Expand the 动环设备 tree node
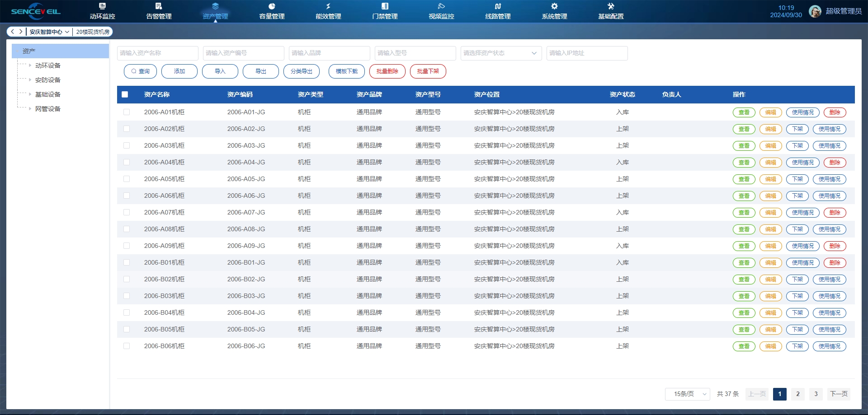 pos(30,65)
